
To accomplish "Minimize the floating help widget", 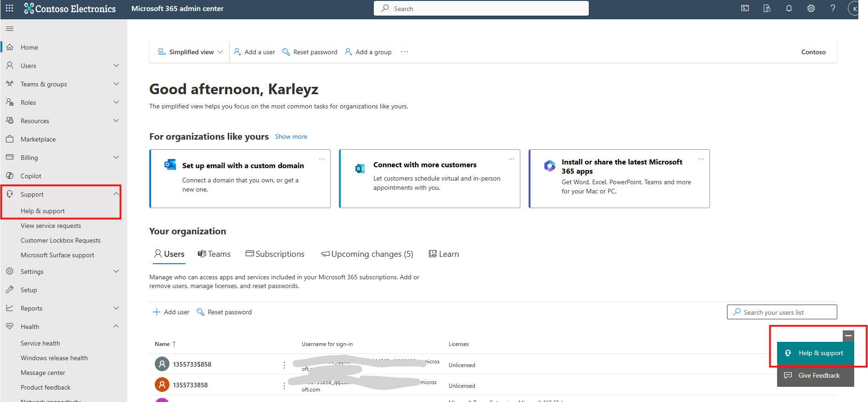I will point(848,336).
